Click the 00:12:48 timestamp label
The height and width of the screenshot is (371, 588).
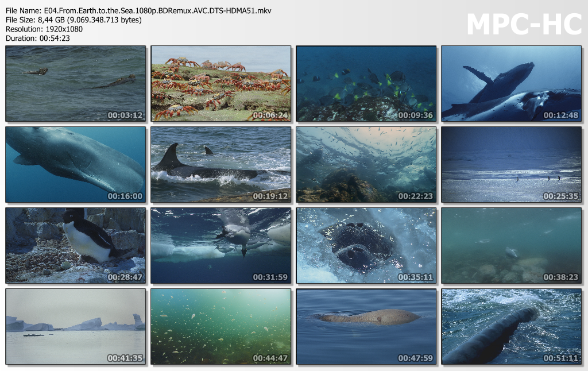pyautogui.click(x=561, y=115)
